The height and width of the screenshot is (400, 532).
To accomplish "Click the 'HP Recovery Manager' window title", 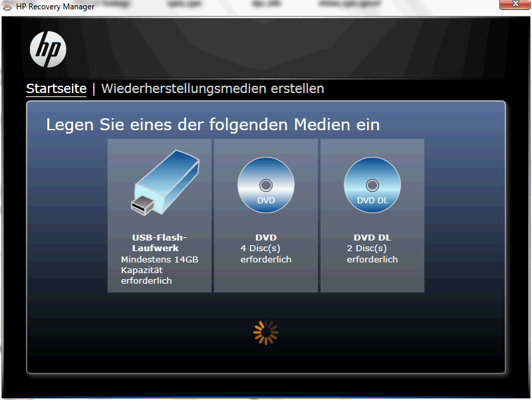I will tap(55, 7).
